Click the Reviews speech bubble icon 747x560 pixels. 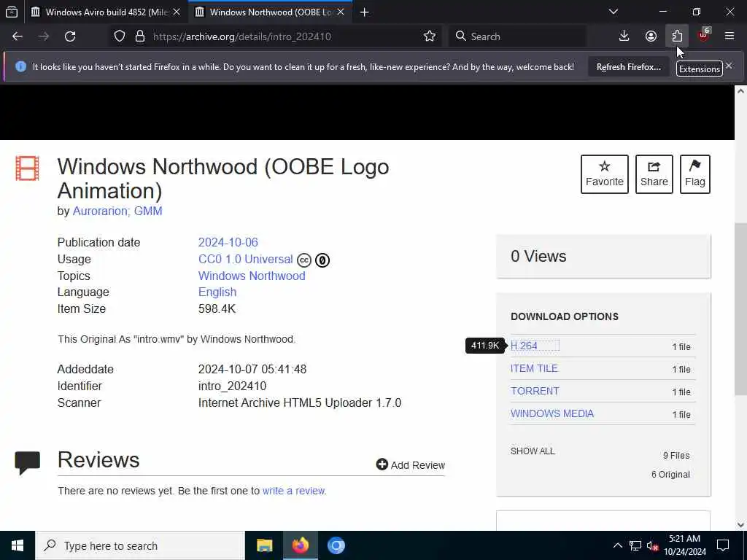(27, 463)
